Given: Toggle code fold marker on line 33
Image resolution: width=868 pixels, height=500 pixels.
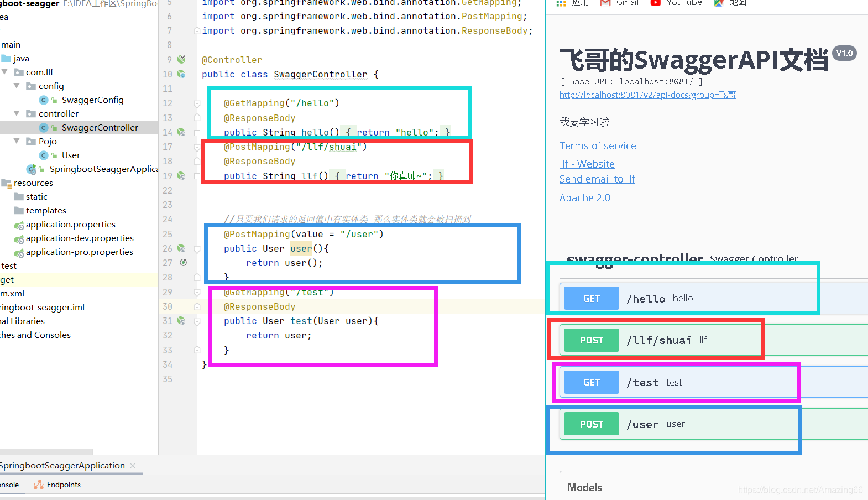Looking at the screenshot, I should (197, 350).
